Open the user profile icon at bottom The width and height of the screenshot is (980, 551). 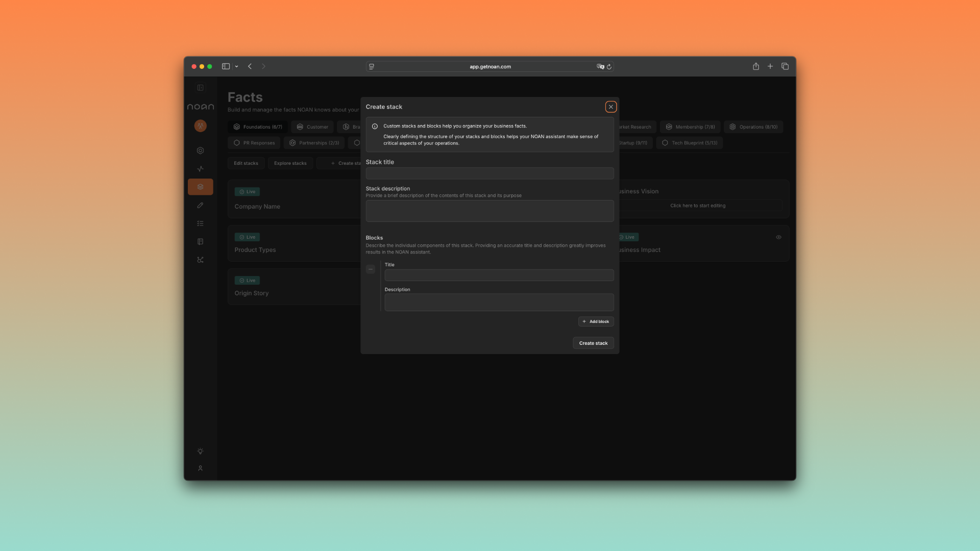[x=200, y=468]
